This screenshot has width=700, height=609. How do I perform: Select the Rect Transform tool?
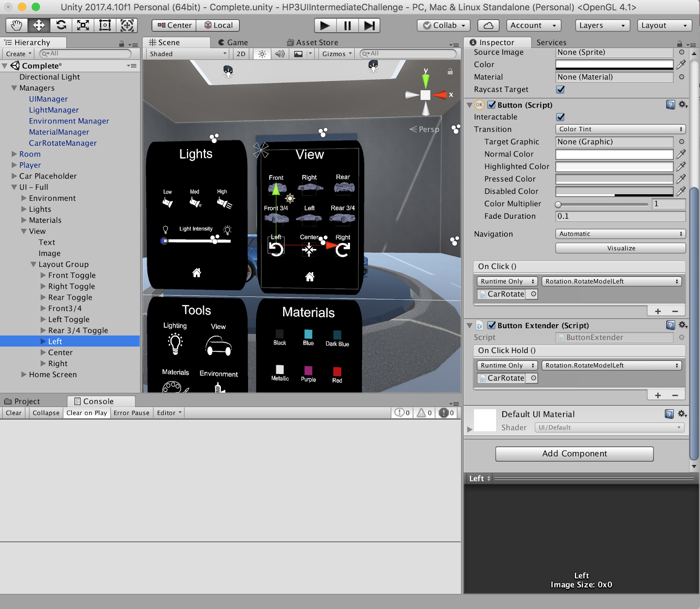click(x=105, y=25)
